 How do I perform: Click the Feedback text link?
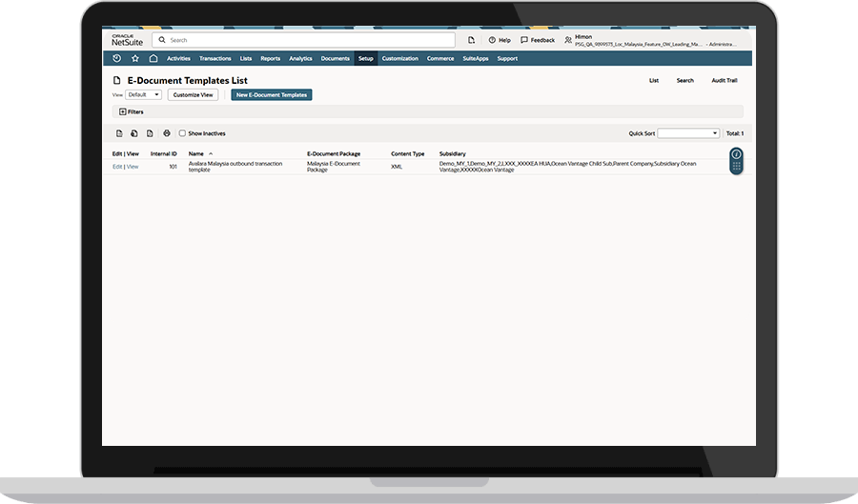tap(542, 40)
